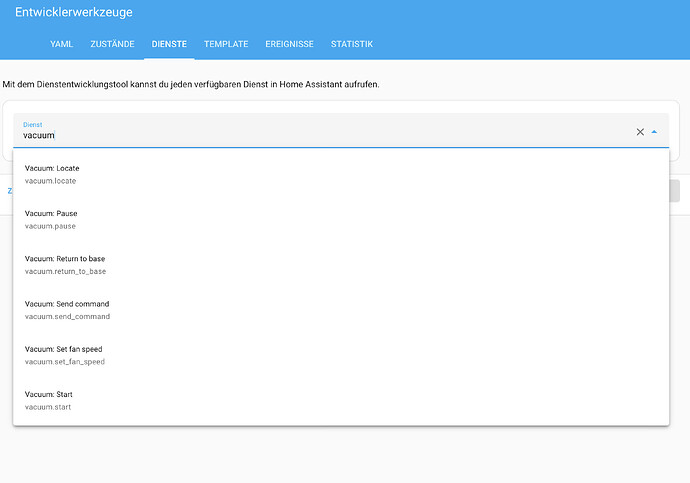Open the TEMPLATE tab

[x=226, y=44]
